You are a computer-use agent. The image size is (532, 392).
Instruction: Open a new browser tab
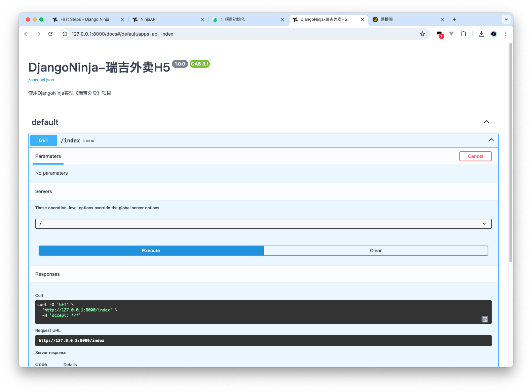(455, 19)
